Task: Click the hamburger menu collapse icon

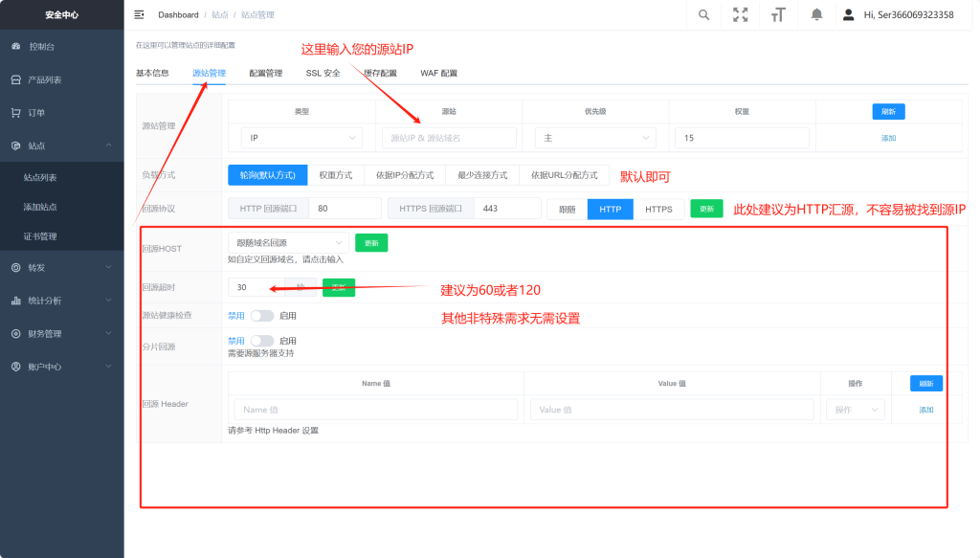Action: (x=139, y=14)
